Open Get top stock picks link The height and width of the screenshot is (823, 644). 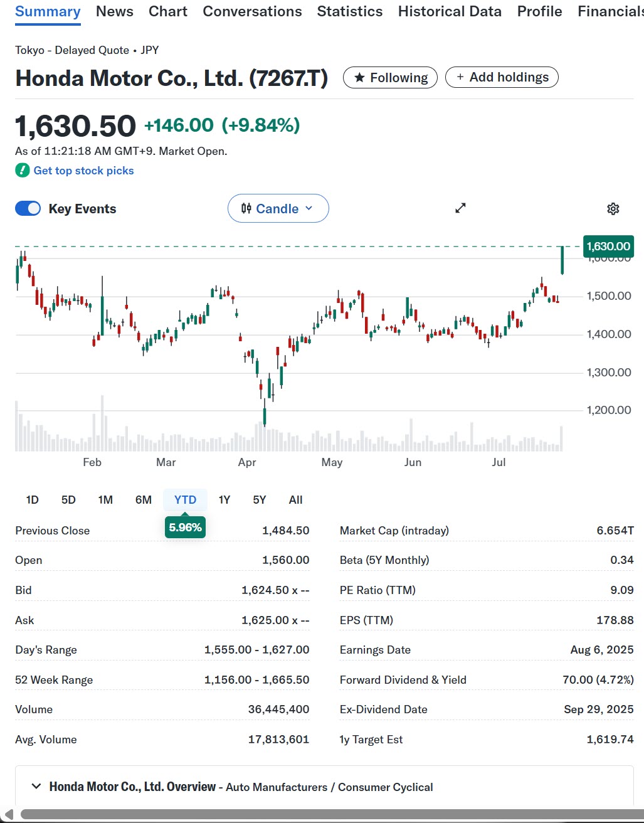click(83, 171)
